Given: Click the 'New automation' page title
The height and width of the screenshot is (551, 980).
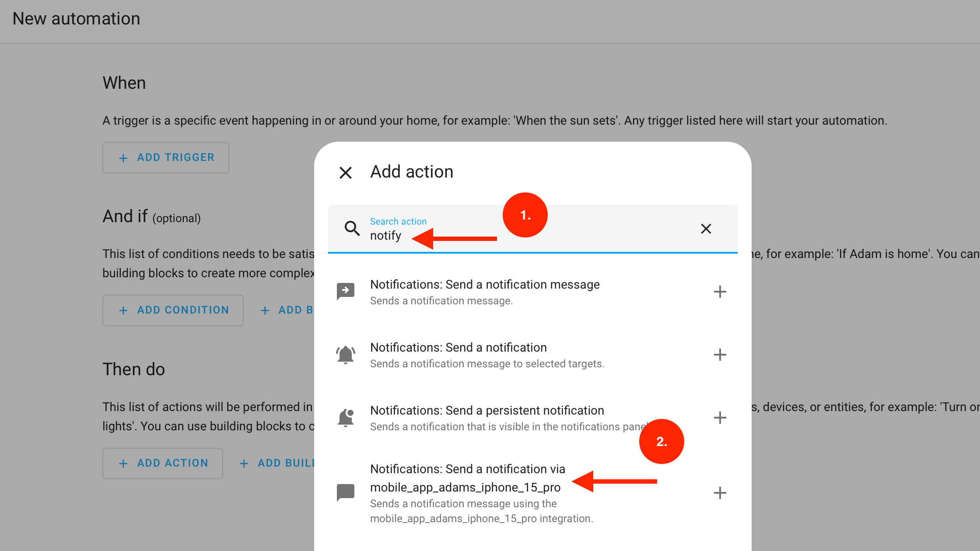Looking at the screenshot, I should (x=76, y=19).
